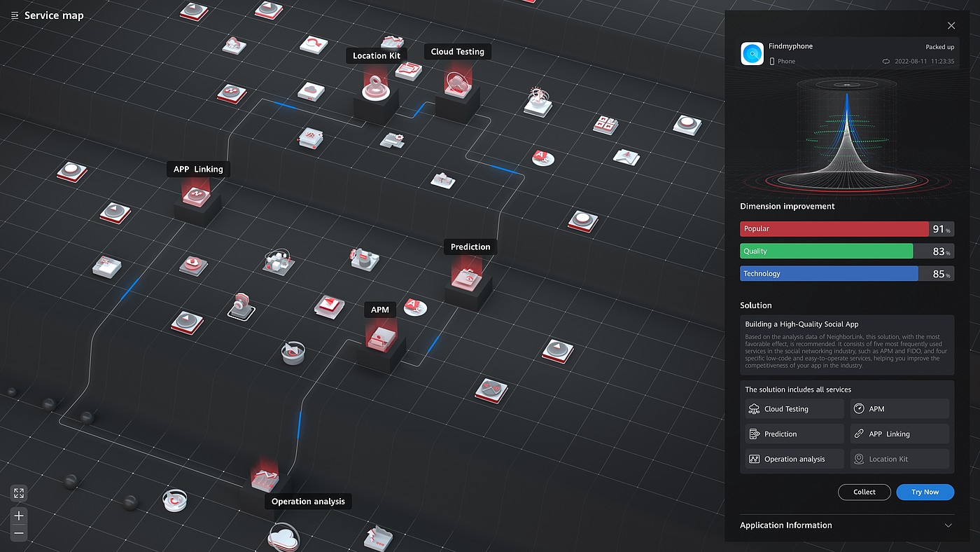Close the Findmyphone details panel
Viewport: 980px width, 552px height.
click(x=951, y=26)
